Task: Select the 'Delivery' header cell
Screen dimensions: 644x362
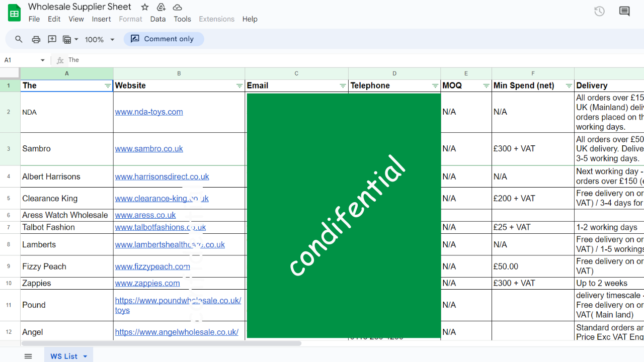Action: (x=609, y=86)
